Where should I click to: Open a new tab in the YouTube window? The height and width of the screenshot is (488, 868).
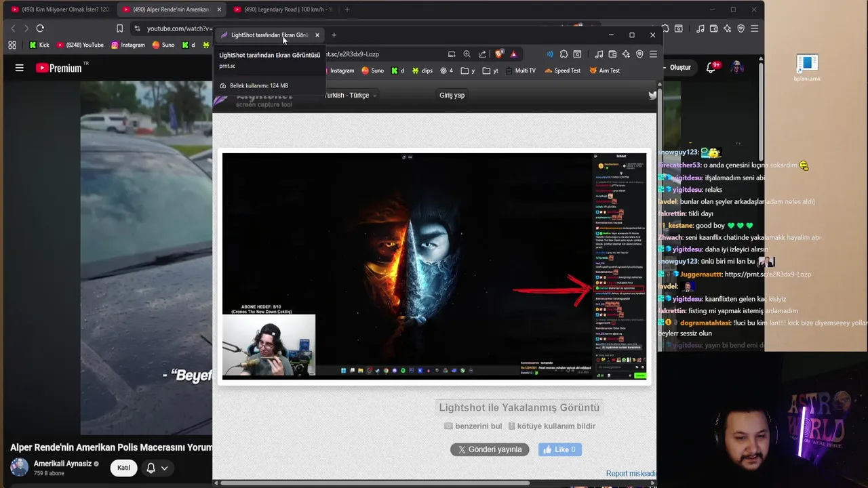click(347, 9)
